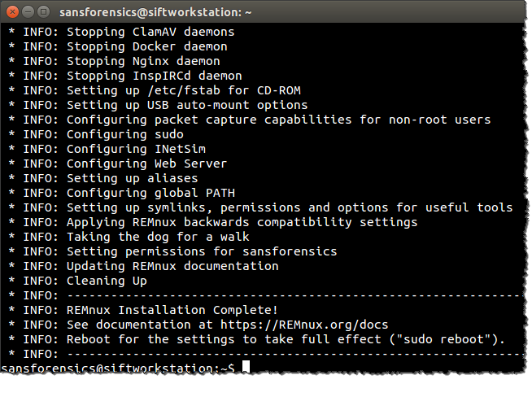Click the 'Updating REMnux documentation' line
The image size is (532, 397).
[143, 266]
